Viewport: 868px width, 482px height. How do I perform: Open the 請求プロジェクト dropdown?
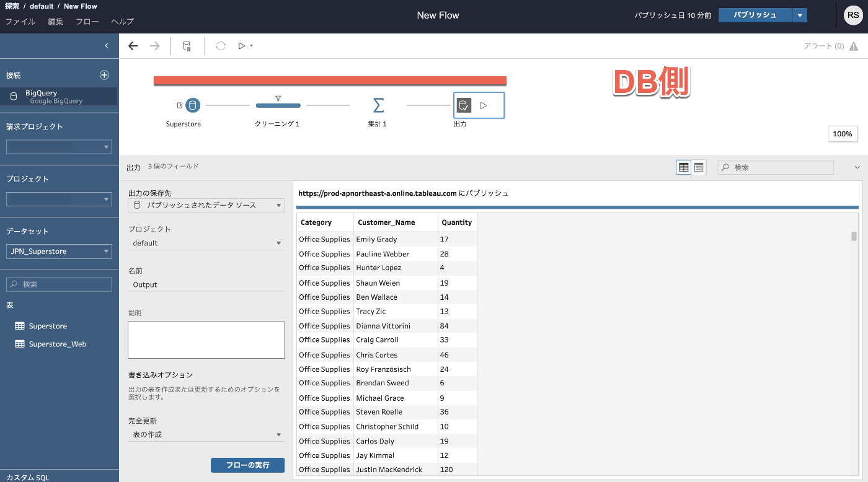click(59, 147)
